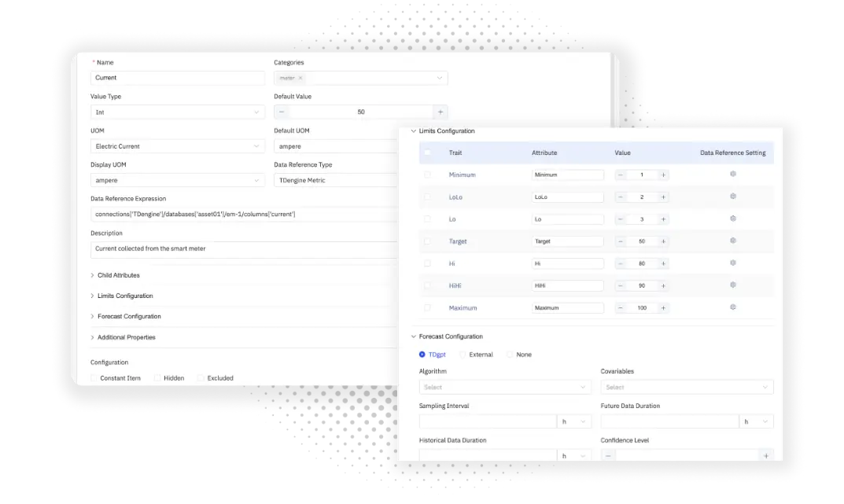The width and height of the screenshot is (844, 504).
Task: Decrease the Minimum limit value
Action: (x=620, y=175)
